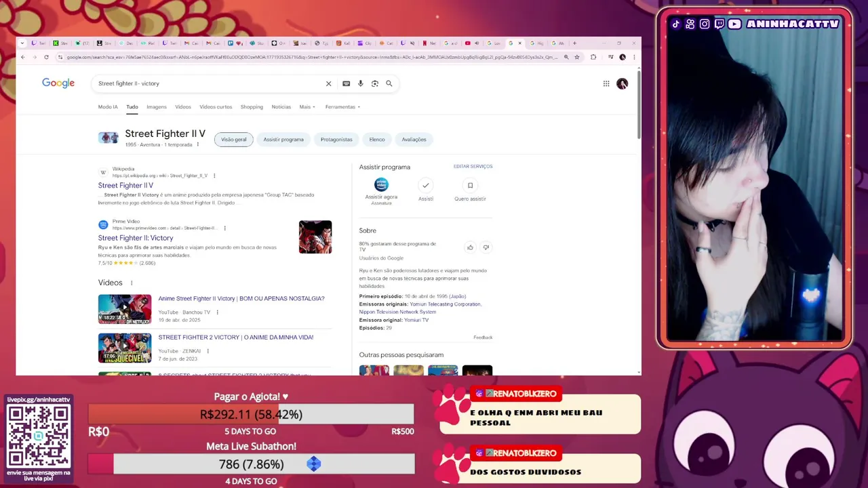Clear the search box with the X icon
Image resolution: width=868 pixels, height=488 pixels.
click(x=328, y=83)
